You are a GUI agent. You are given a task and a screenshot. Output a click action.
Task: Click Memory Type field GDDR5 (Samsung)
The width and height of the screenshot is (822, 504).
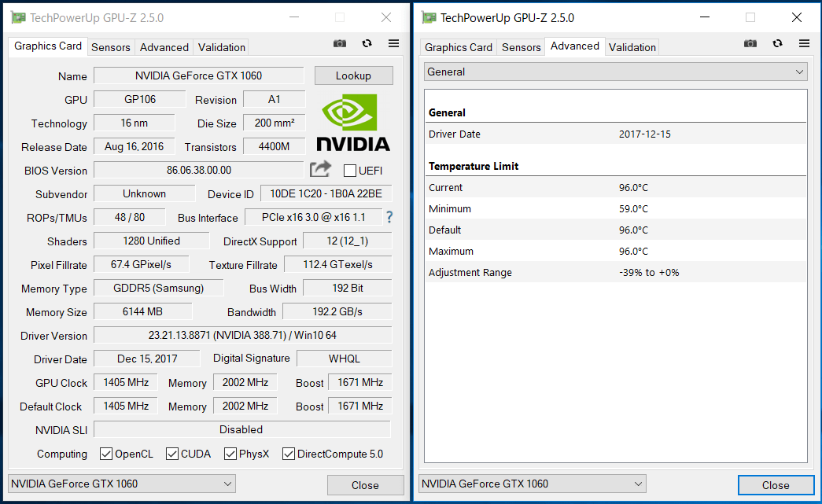click(159, 288)
